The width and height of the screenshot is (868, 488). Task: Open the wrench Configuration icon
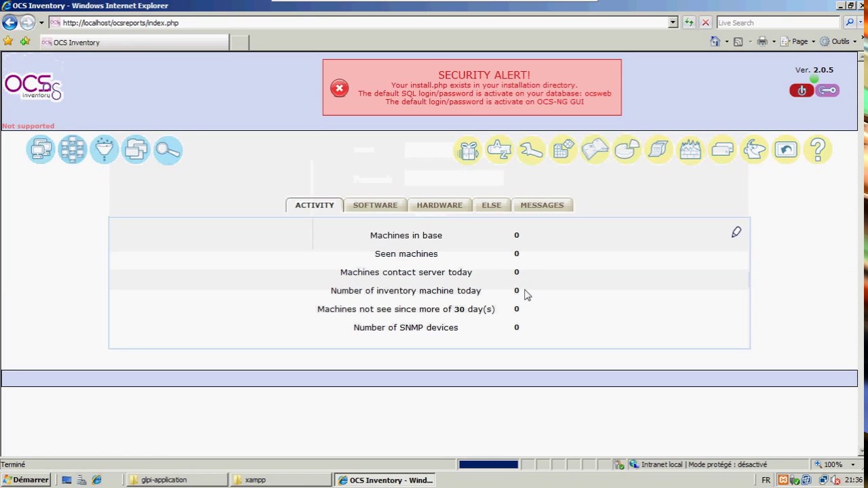pos(531,150)
